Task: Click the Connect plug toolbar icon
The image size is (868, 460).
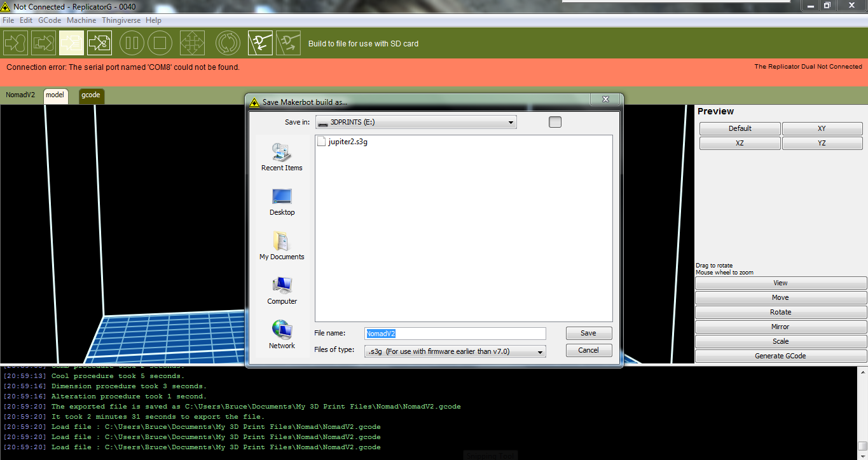Action: [260, 43]
